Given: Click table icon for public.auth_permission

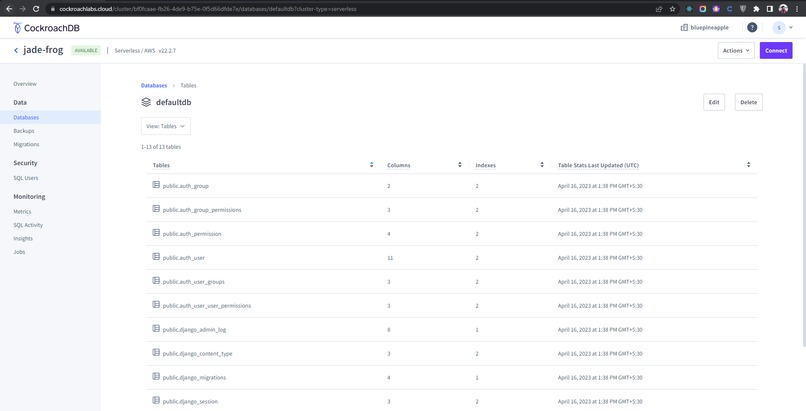Looking at the screenshot, I should click(x=156, y=233).
